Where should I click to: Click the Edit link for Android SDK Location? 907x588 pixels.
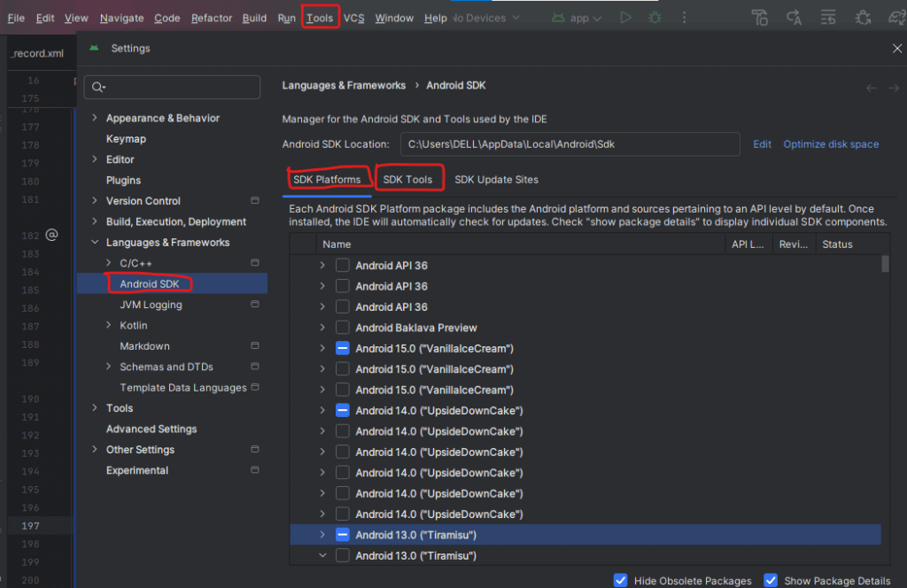pyautogui.click(x=762, y=143)
